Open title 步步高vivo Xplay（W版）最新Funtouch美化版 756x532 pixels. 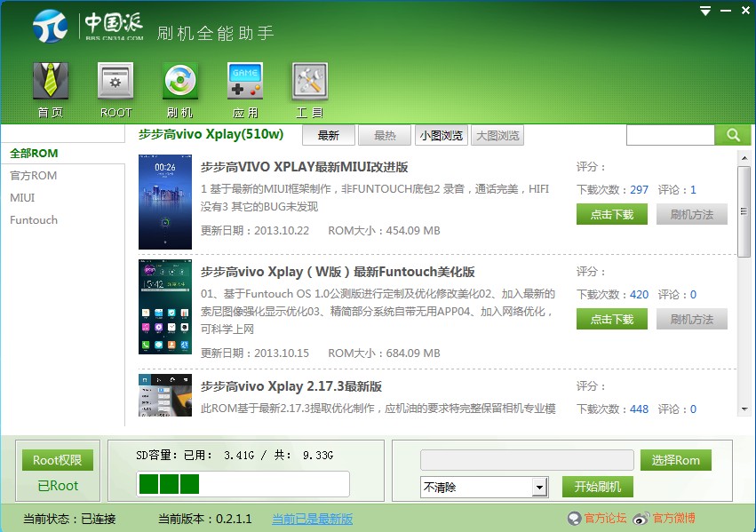(338, 272)
